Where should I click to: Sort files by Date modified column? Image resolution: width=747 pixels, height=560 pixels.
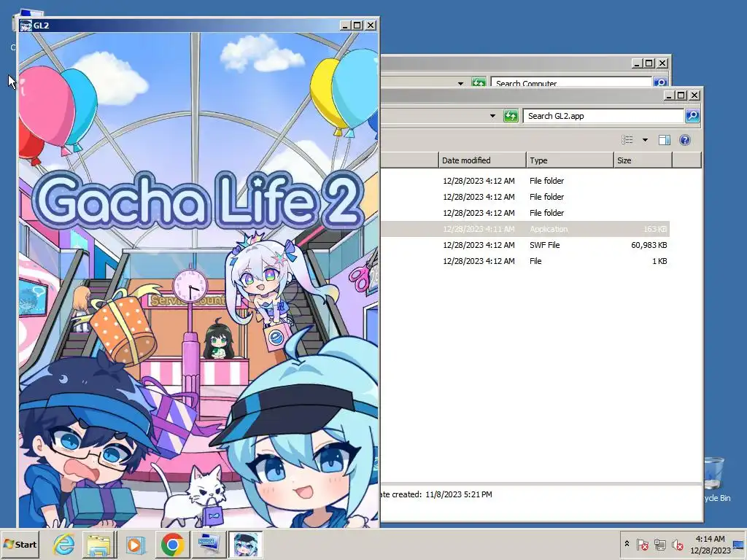[x=482, y=160]
